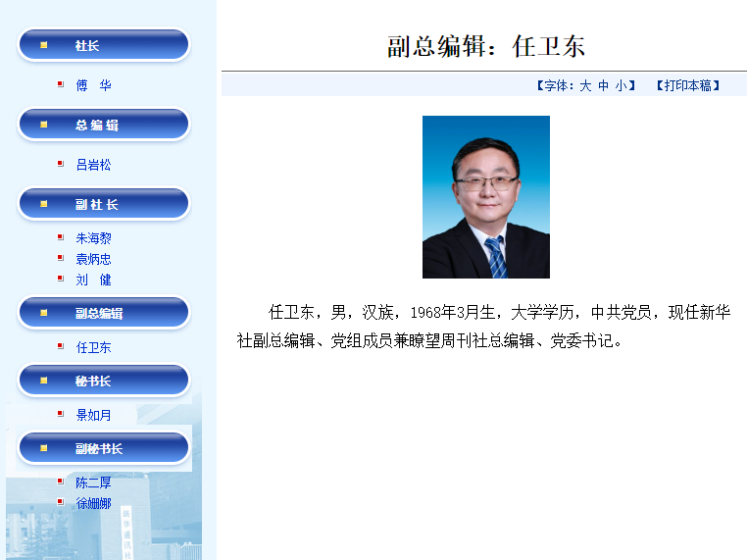This screenshot has height=560, width=747.
Task: Set font size to 小 (small)
Action: tap(621, 85)
